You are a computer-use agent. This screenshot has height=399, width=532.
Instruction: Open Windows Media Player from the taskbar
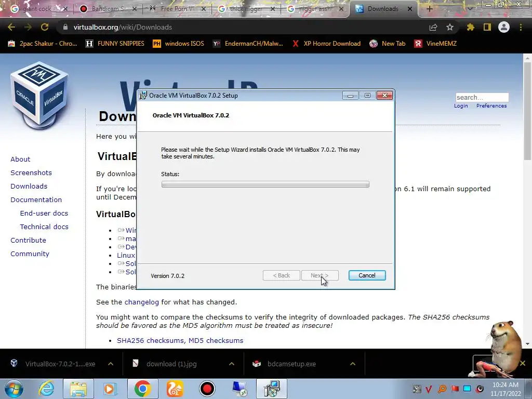[110, 389]
